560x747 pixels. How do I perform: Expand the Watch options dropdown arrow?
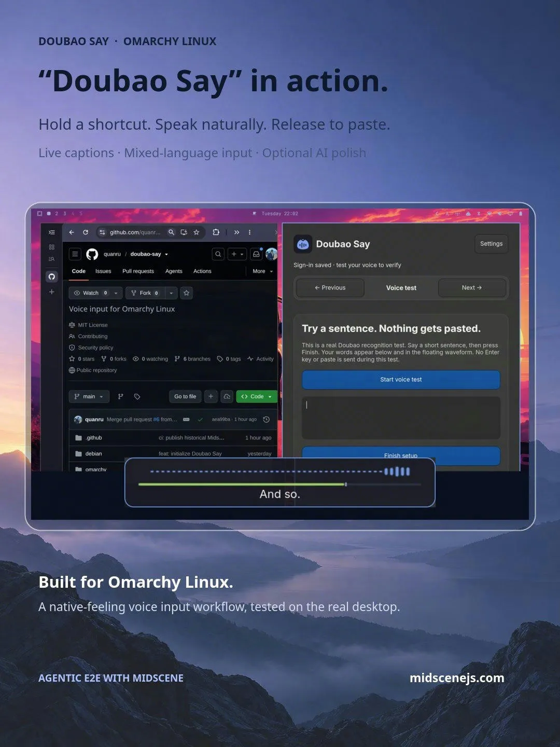[x=116, y=293]
